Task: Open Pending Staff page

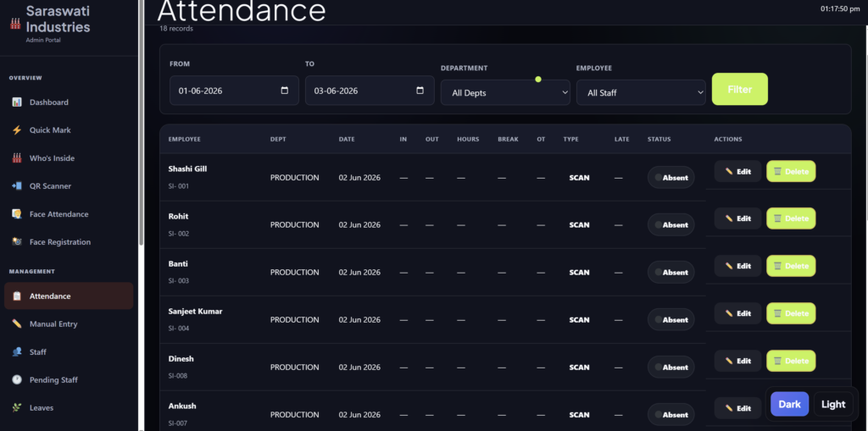Action: [x=69, y=380]
